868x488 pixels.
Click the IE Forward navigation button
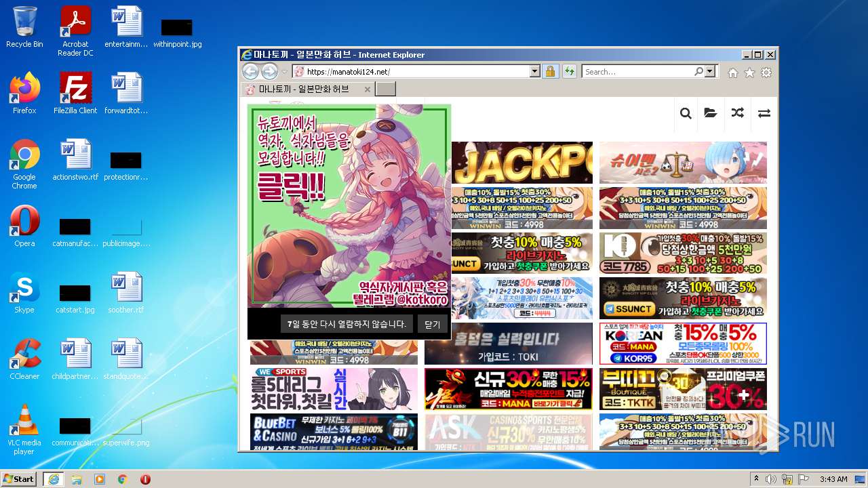269,71
